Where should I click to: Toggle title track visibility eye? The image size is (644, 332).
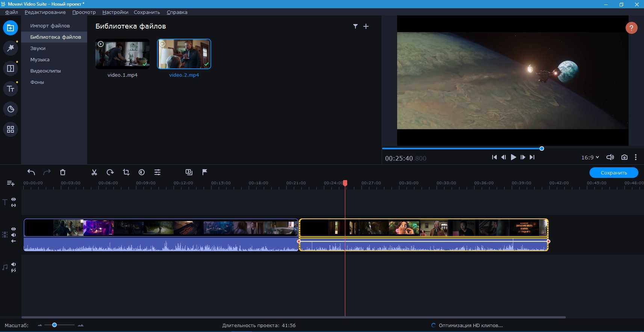14,199
